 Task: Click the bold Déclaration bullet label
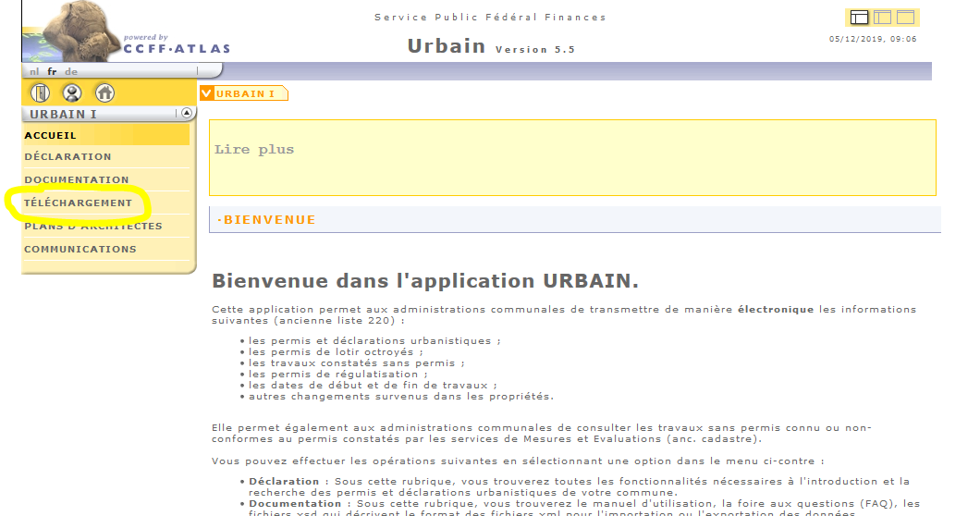click(x=284, y=482)
